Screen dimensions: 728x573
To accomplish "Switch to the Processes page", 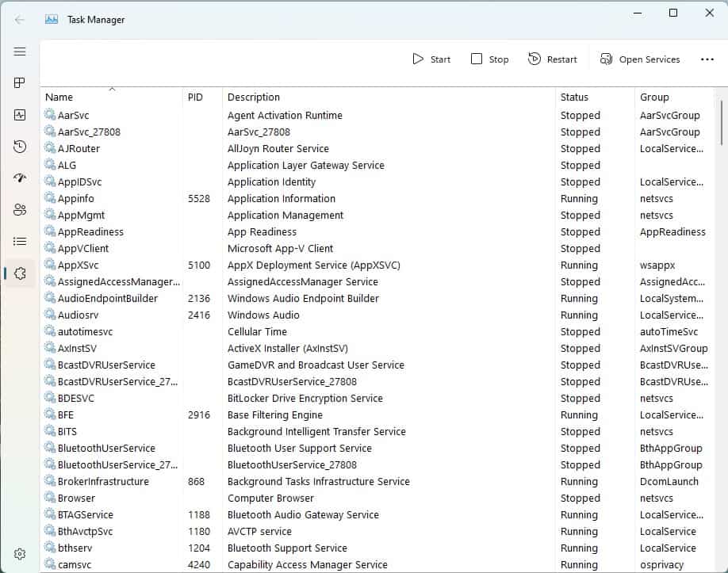I will 20,82.
